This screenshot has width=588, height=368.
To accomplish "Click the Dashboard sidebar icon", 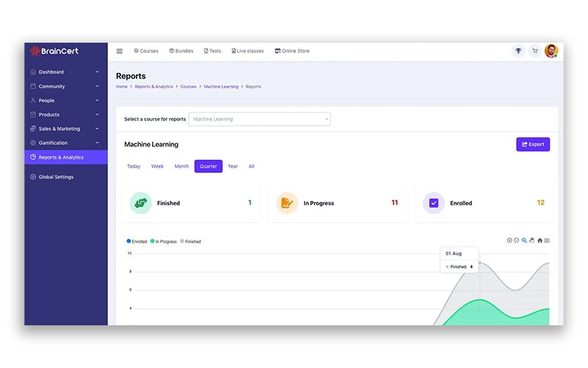I will pos(33,71).
